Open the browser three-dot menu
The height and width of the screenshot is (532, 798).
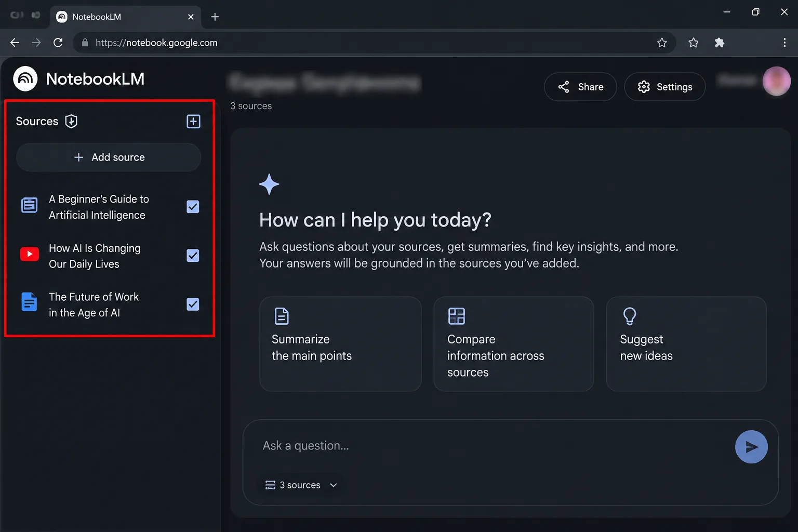coord(784,43)
